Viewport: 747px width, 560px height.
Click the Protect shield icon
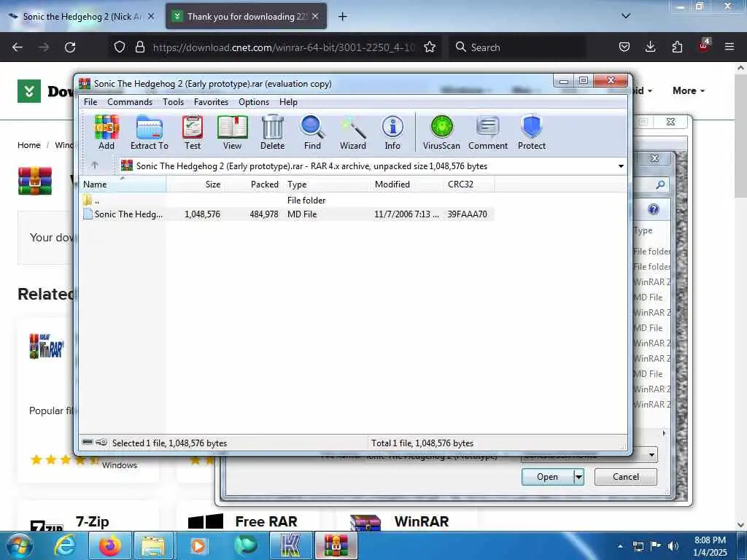click(x=532, y=133)
